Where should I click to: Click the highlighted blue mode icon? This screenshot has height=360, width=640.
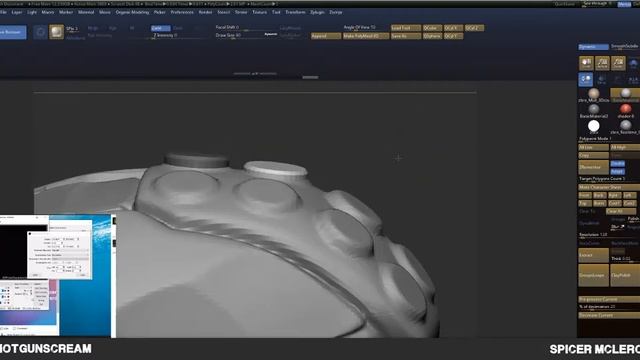tap(586, 79)
